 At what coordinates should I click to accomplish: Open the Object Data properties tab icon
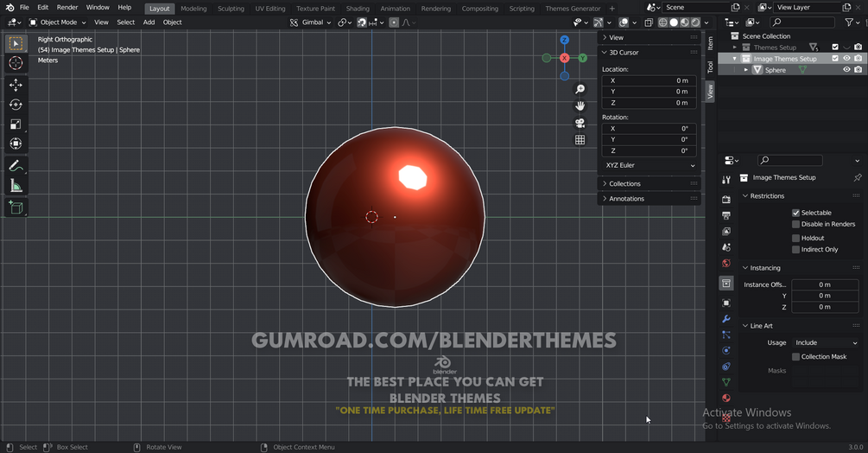coord(726,382)
